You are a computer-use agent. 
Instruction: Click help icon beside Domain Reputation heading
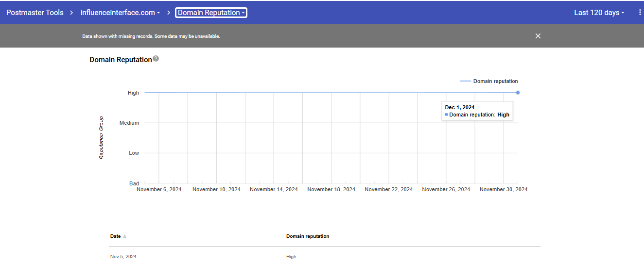156,59
